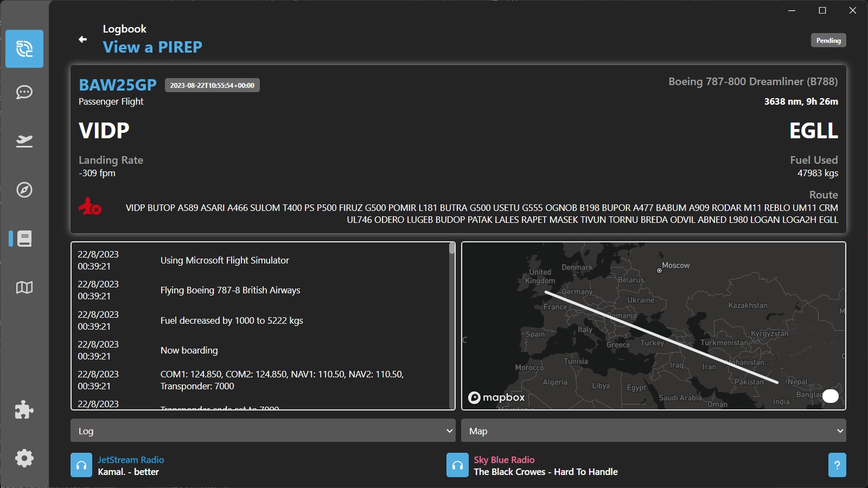
Task: Click the top dashboard route icon
Action: point(24,49)
